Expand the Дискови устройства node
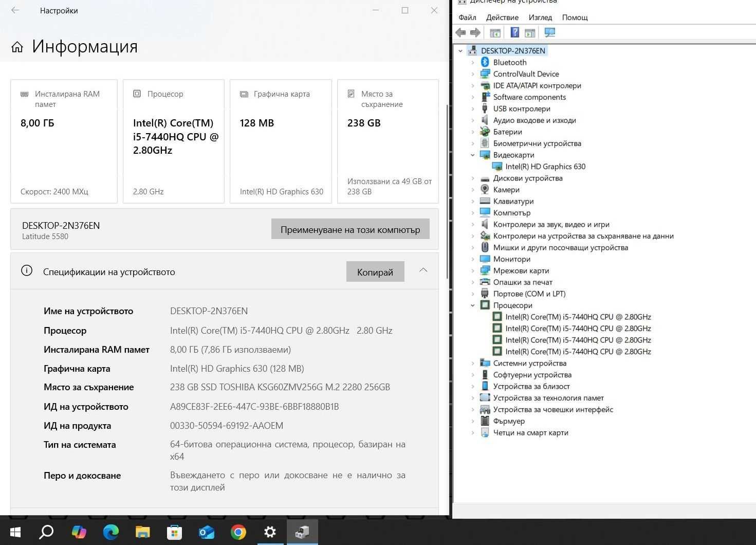Viewport: 756px width, 545px height. coord(473,178)
